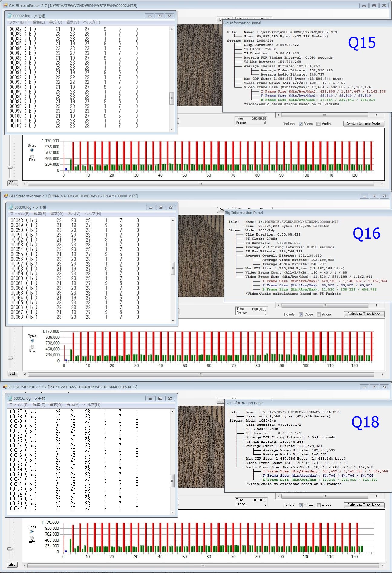Click the vertical slider handle beside the 00002.MTS chart
Viewport: 392px width, 573px height.
[x=10, y=167]
